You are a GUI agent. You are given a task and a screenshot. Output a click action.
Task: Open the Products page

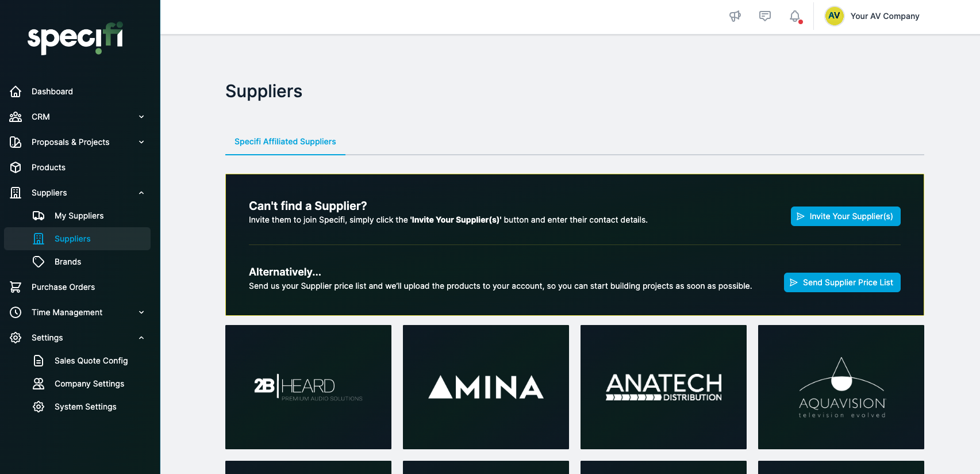[x=48, y=167]
